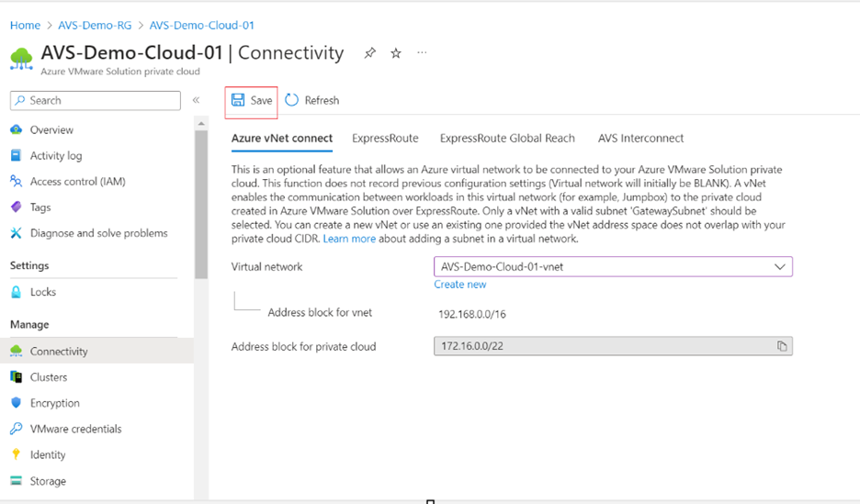Click the Address block for vnet label

coord(320,313)
